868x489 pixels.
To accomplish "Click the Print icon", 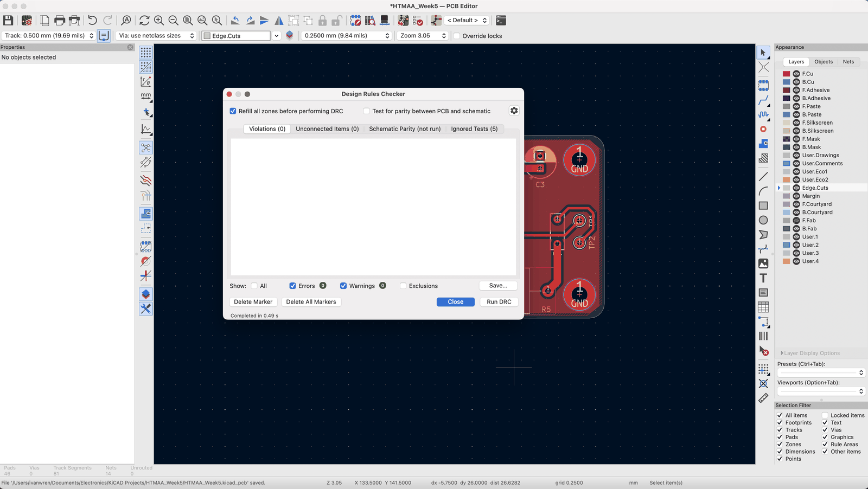I will (x=60, y=21).
